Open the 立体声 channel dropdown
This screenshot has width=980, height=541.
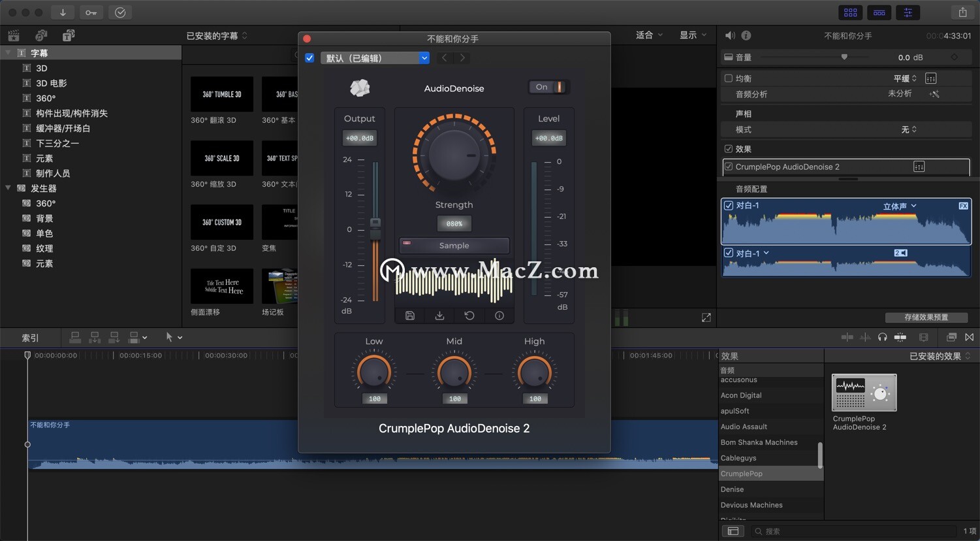pyautogui.click(x=900, y=206)
